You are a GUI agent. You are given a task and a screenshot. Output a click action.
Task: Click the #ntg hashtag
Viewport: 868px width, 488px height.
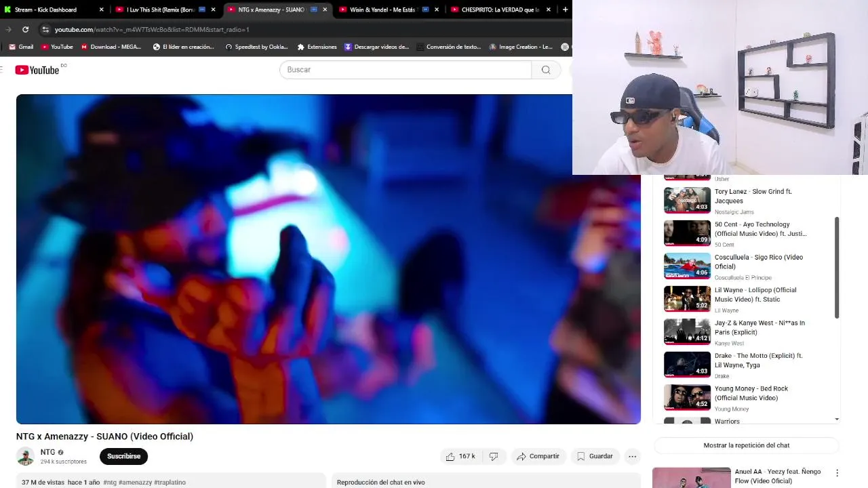[110, 483]
